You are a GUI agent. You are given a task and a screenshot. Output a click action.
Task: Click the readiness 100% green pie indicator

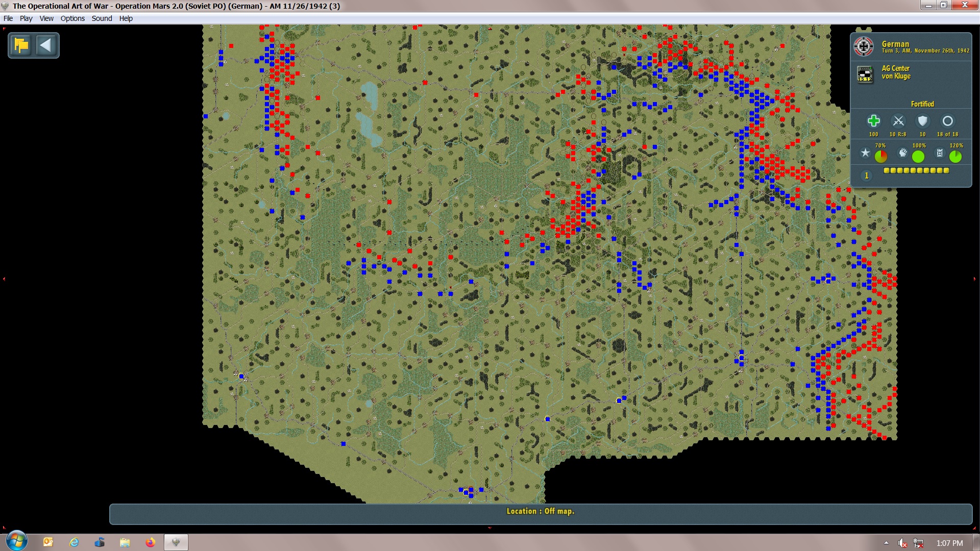pos(918,157)
